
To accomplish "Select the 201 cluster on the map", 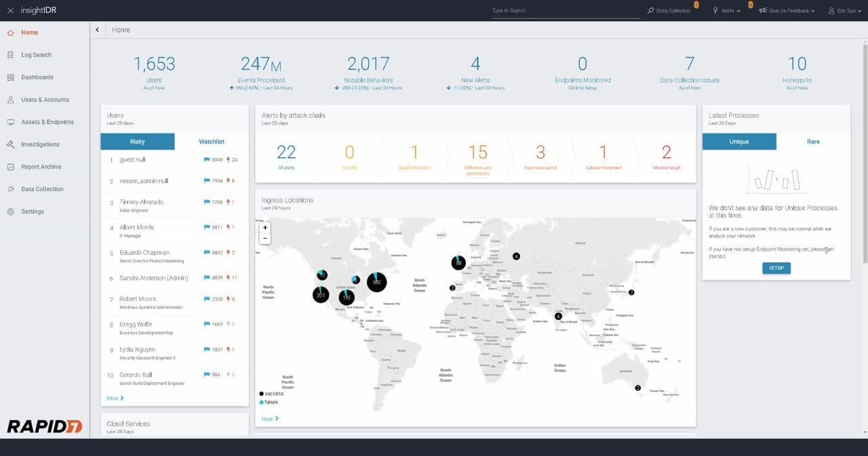I will pos(321,295).
